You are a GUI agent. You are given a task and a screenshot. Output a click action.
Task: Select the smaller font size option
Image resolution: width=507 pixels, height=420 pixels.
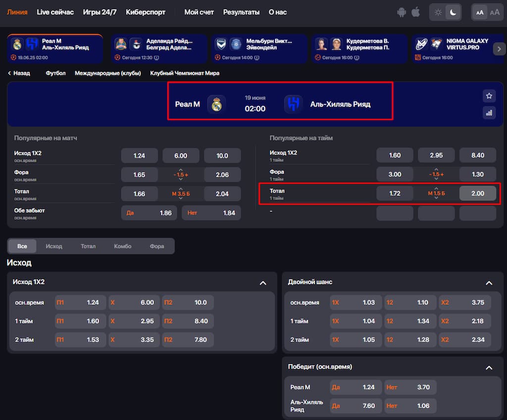click(480, 12)
